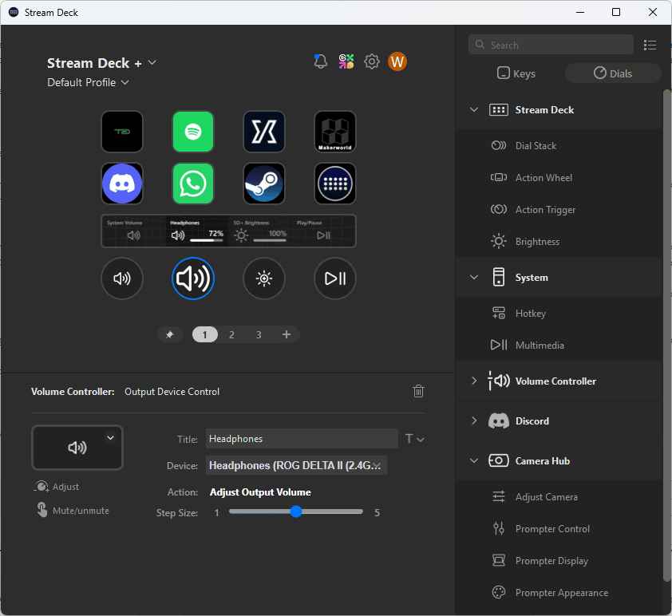Open the notifications bell icon
This screenshot has width=672, height=616.
tap(321, 61)
